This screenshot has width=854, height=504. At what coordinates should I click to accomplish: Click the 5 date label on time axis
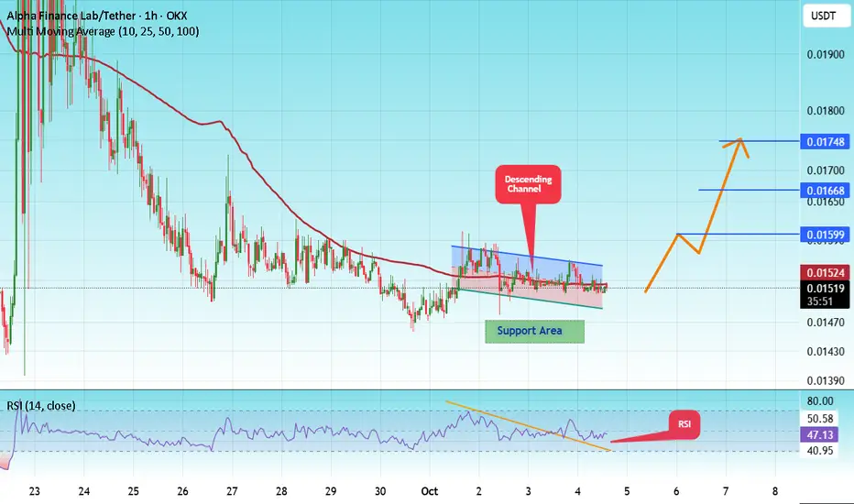(x=627, y=491)
